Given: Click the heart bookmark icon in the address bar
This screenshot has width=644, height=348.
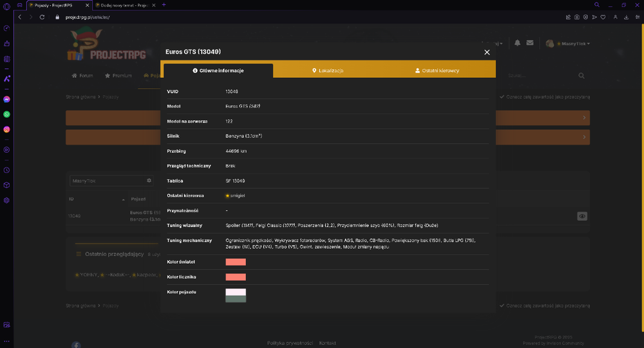Looking at the screenshot, I should tap(603, 17).
